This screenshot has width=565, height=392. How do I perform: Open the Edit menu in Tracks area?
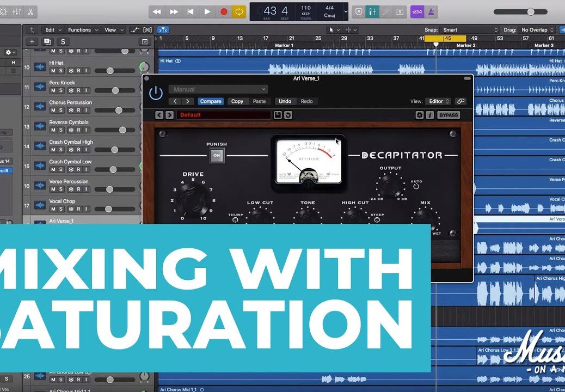click(x=53, y=30)
